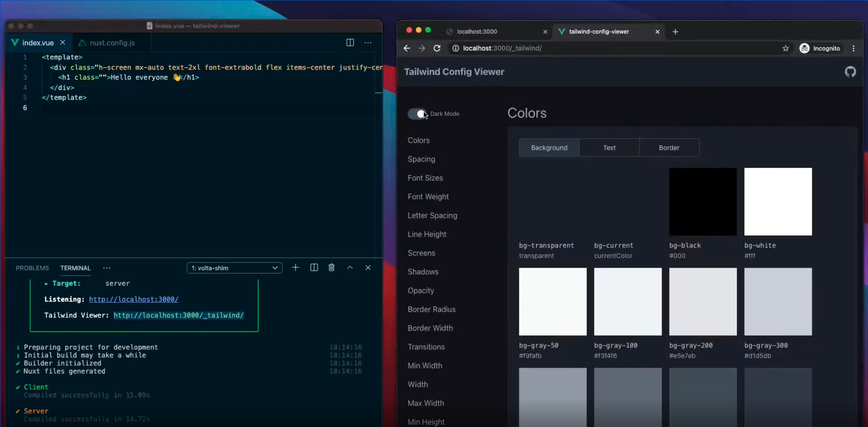Screen dimensions: 868x427
Task: Click the browser address bar URL
Action: (502, 48)
